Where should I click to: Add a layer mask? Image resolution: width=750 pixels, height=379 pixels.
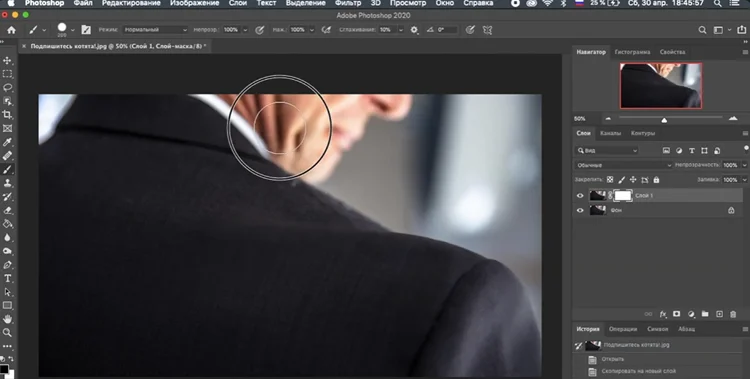point(676,314)
